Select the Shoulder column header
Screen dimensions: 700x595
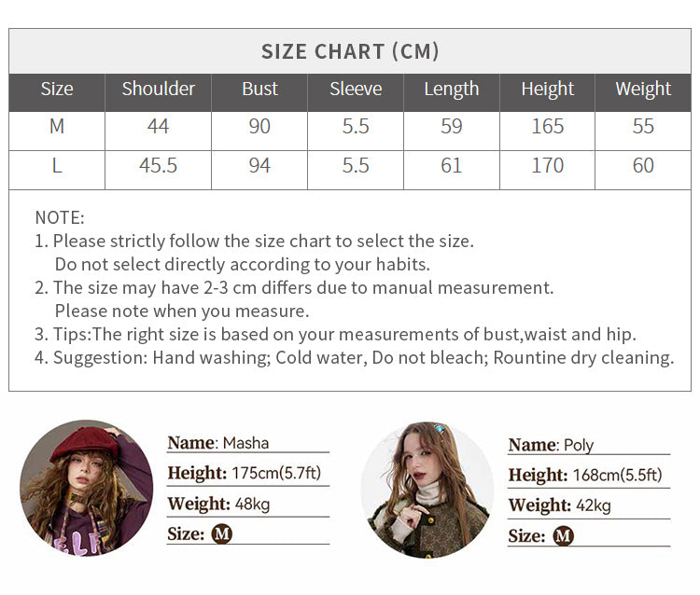(158, 89)
